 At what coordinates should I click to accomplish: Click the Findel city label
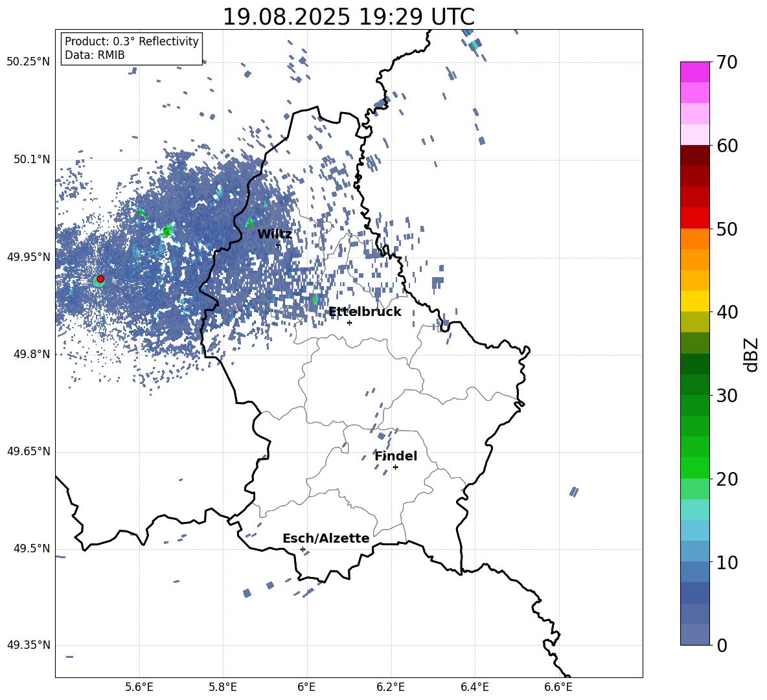pos(396,456)
